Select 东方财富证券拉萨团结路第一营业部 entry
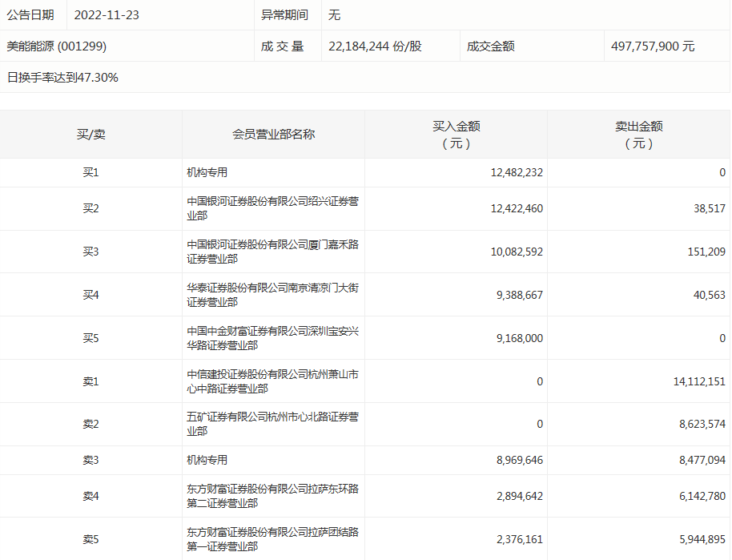The height and width of the screenshot is (560, 732). 272,539
